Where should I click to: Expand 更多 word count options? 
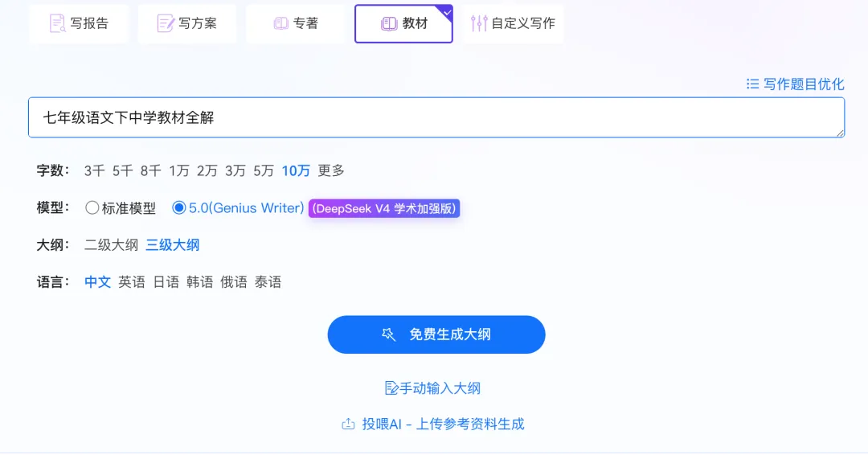(331, 170)
